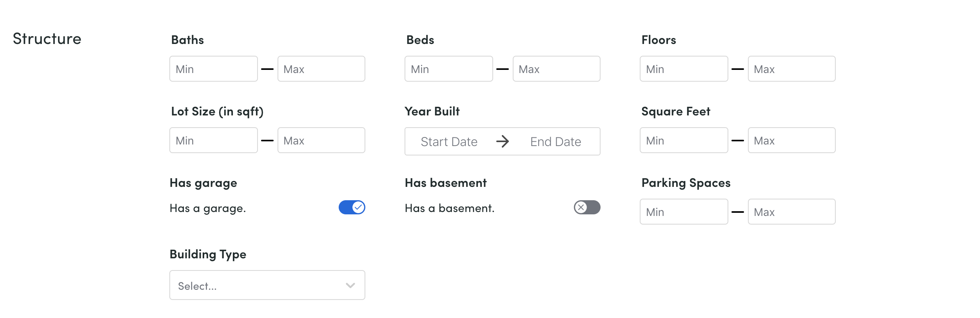The height and width of the screenshot is (318, 980).
Task: Click the Lot Size Max field
Action: (321, 141)
